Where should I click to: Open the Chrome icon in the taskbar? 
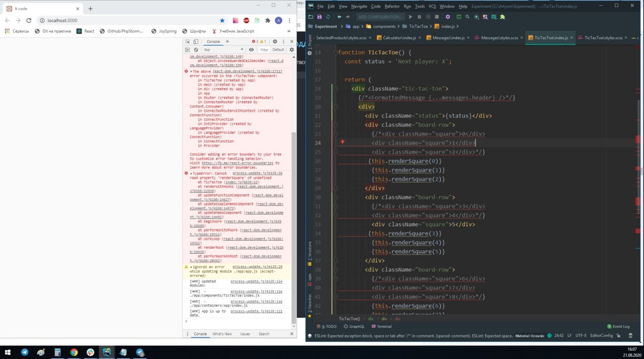point(74,352)
